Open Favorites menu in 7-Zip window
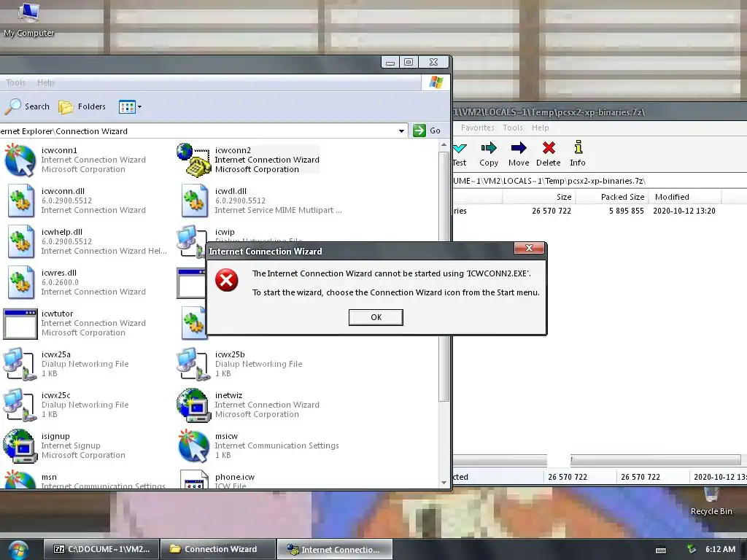Screen dimensions: 747x560 (477, 128)
